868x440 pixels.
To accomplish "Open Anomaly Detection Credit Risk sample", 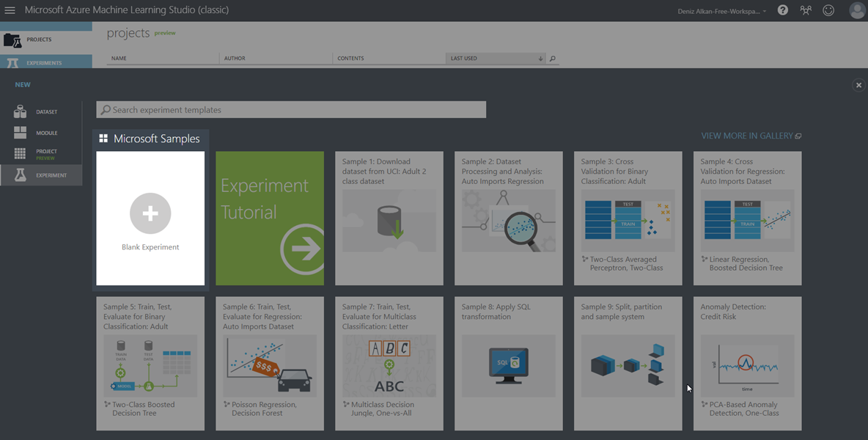I will pyautogui.click(x=747, y=363).
